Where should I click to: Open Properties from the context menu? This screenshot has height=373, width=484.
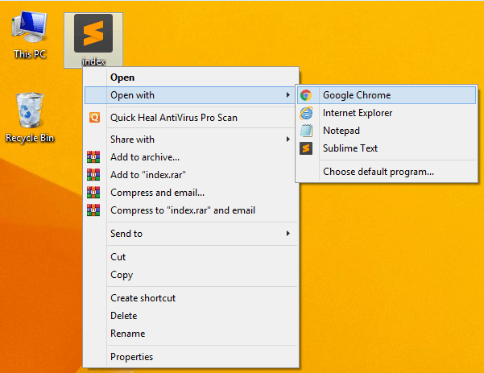191,357
